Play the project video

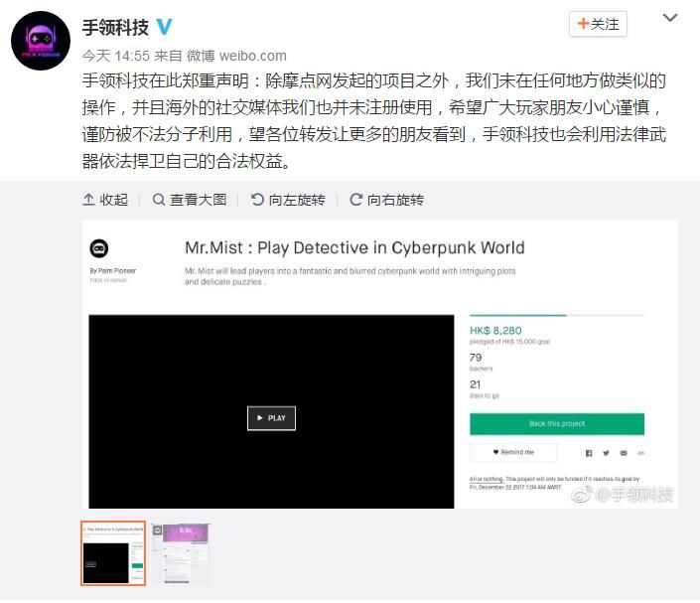coord(271,418)
